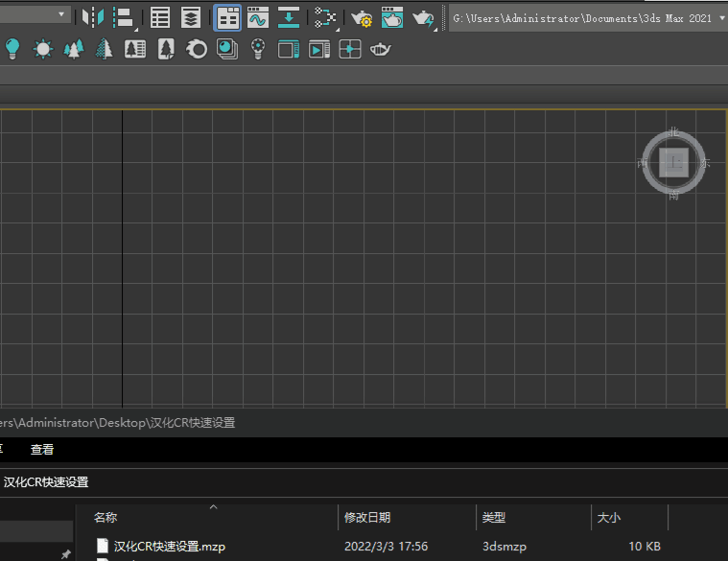The image size is (728, 561).
Task: Open the Rendered Frame Window
Action: click(391, 17)
